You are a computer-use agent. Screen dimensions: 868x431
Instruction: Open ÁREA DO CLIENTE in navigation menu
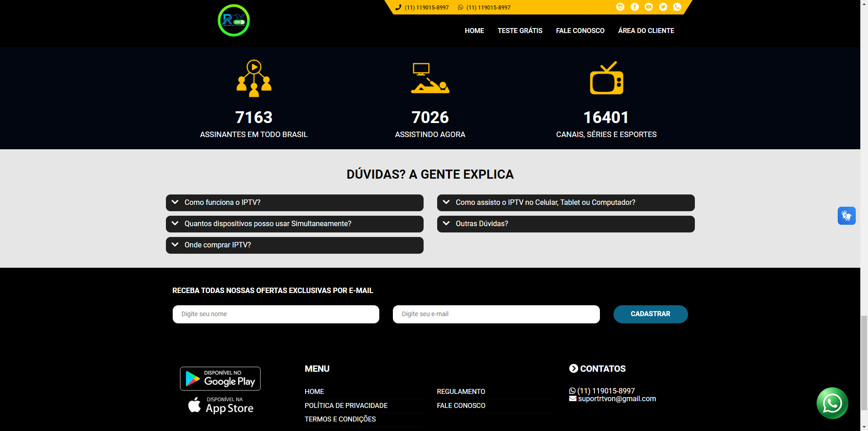point(646,31)
